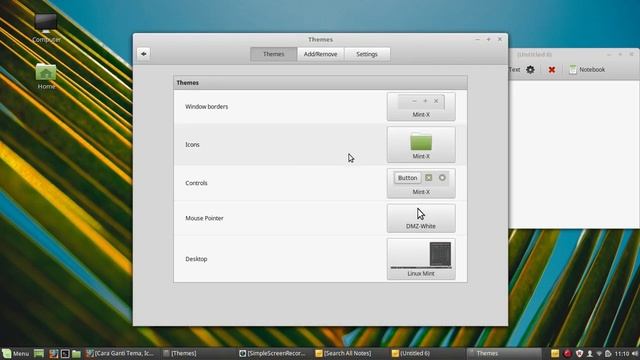The height and width of the screenshot is (360, 640).
Task: Go back using the arrow button in Themes
Action: pyautogui.click(x=144, y=54)
